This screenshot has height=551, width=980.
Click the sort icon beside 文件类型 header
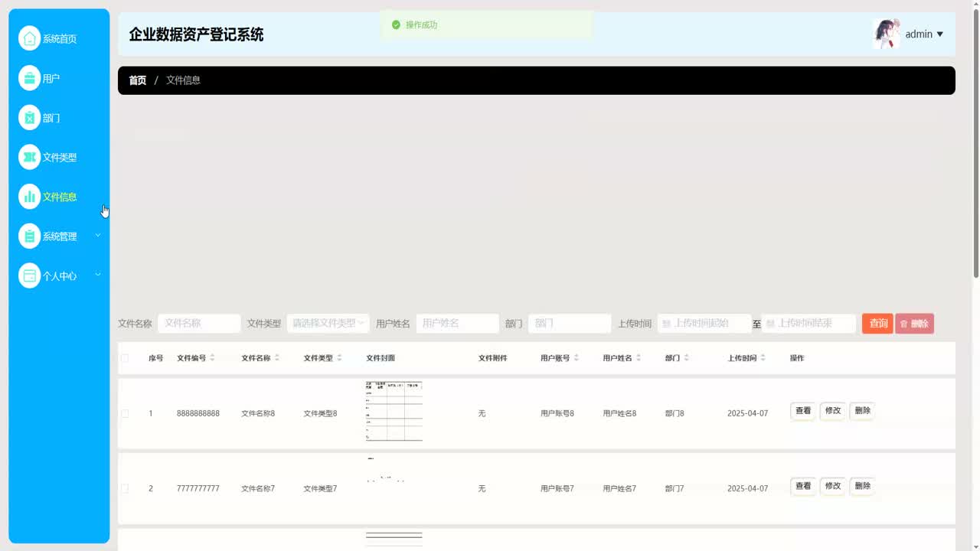coord(339,357)
